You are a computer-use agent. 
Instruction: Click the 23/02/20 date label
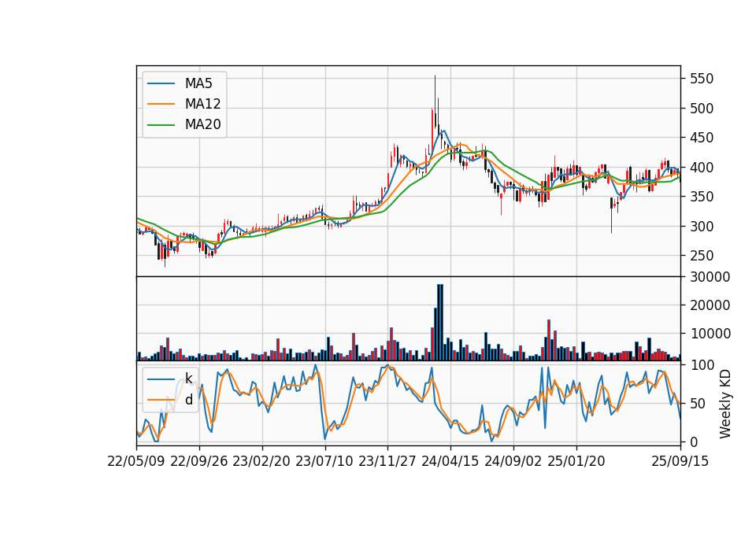click(x=261, y=461)
